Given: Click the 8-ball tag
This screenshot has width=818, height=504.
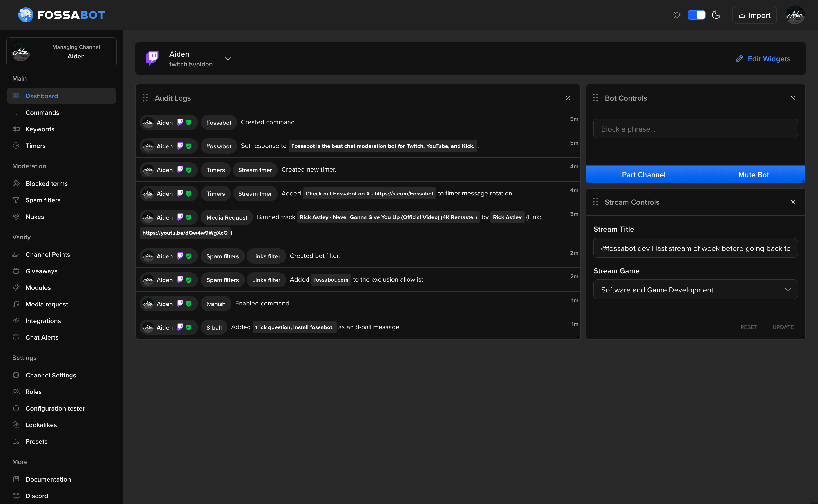Looking at the screenshot, I should pos(214,327).
